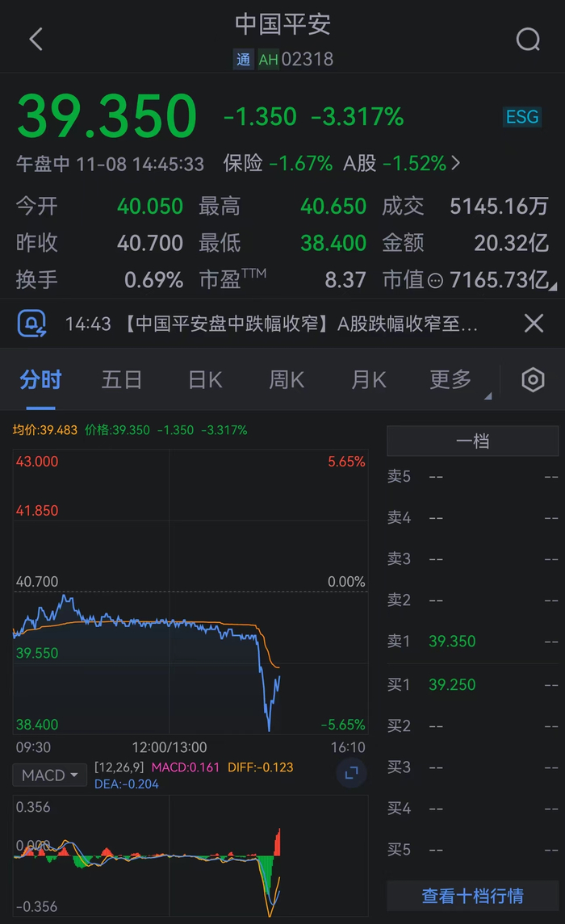This screenshot has width=565, height=924.
Task: Tap the 卖3 order book row
Action: coord(472,558)
